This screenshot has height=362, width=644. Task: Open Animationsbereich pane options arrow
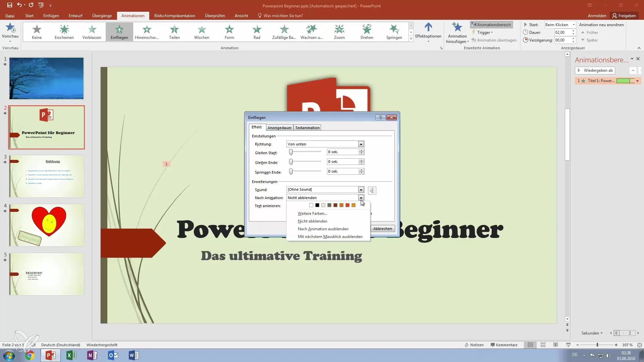coord(632,59)
